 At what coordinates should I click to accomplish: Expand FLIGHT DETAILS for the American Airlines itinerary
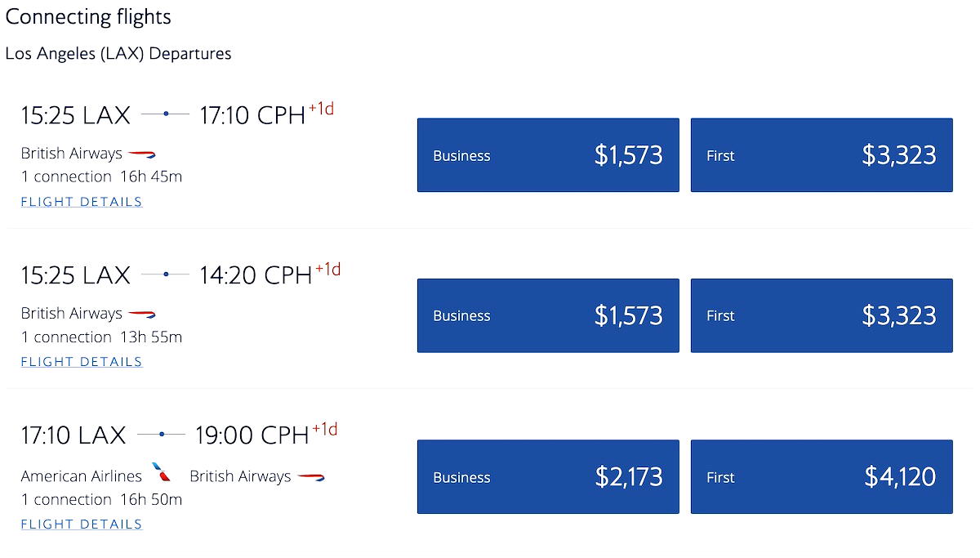[81, 524]
